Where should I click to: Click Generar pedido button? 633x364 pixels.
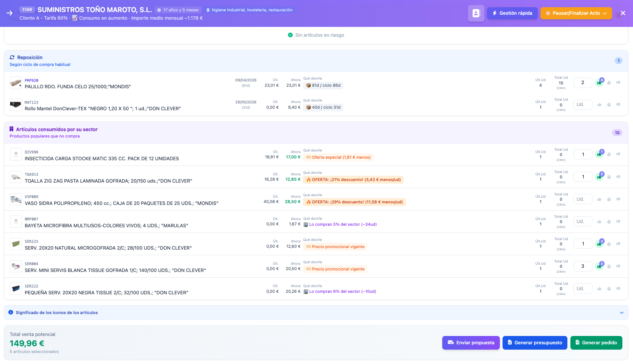[x=596, y=343]
